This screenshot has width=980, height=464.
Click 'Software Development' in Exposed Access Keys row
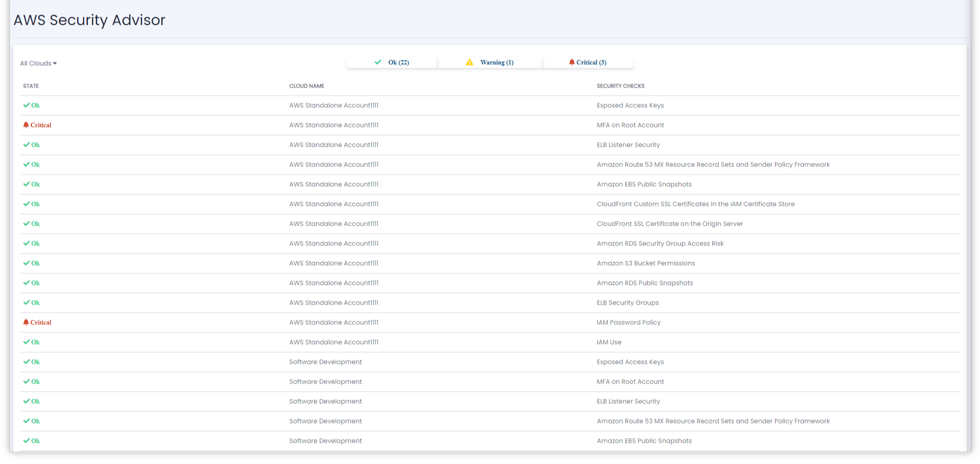pos(325,362)
